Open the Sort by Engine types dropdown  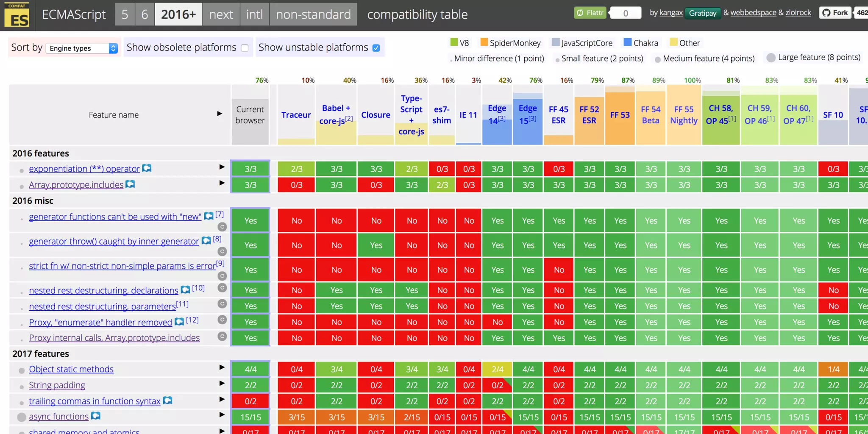(x=83, y=48)
